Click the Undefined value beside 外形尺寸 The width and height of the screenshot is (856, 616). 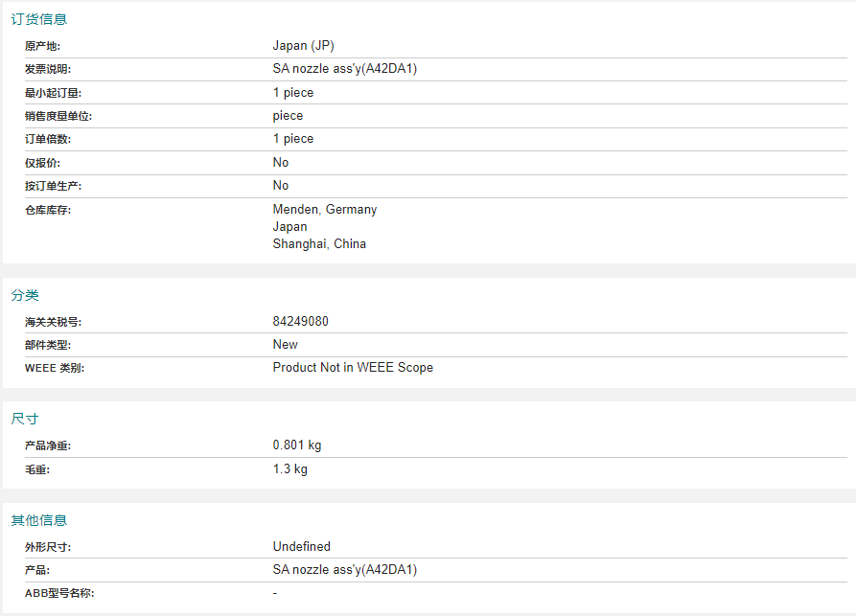pyautogui.click(x=302, y=547)
